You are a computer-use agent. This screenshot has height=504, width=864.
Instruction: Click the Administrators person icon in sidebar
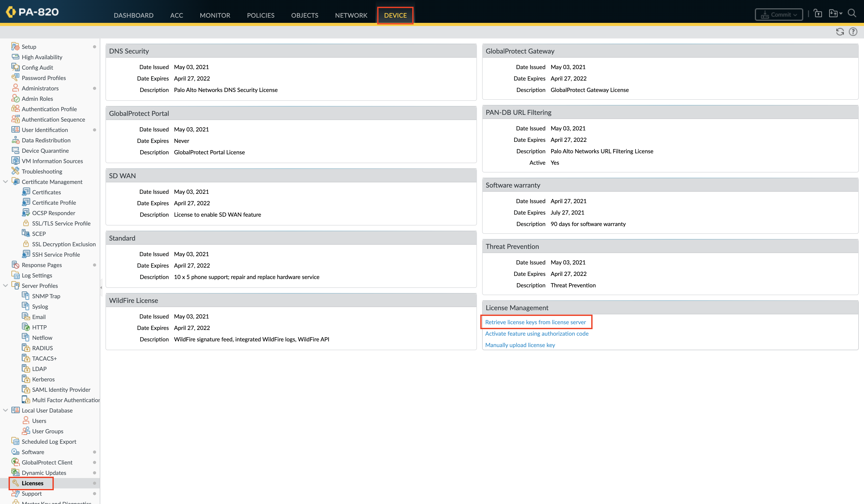point(15,88)
